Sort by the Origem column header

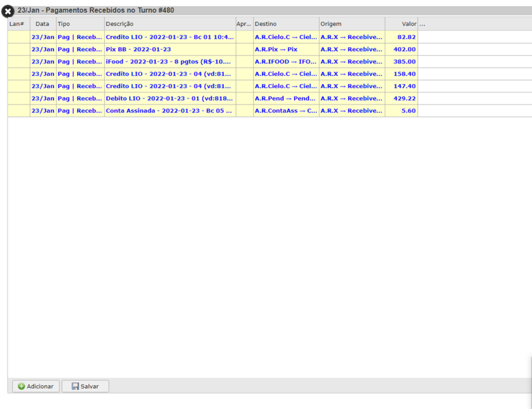352,24
